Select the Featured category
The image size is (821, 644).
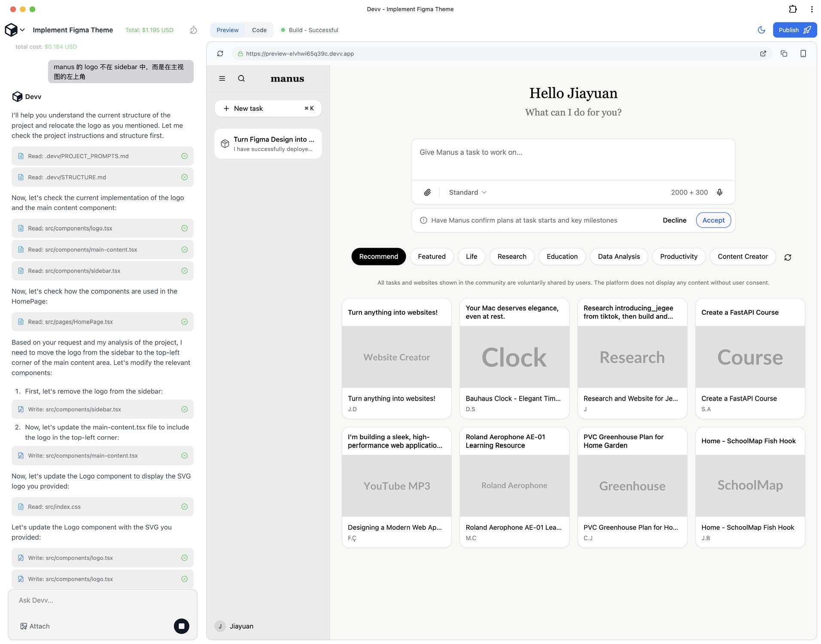click(432, 256)
